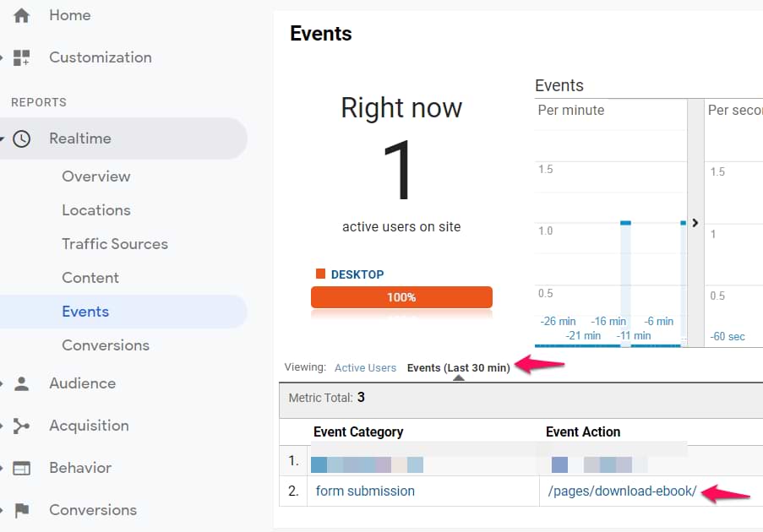Open the /pages/download-ebook/ event action link

pos(622,491)
